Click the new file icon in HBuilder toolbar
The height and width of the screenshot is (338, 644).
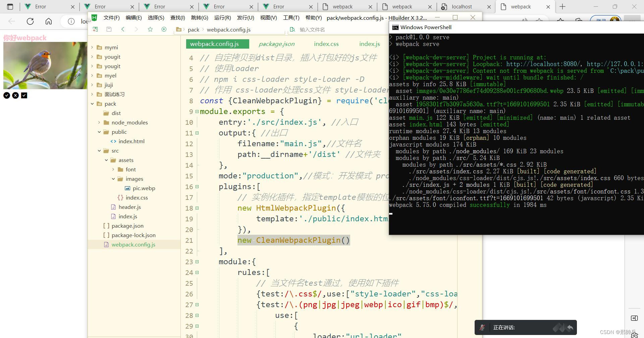(x=95, y=30)
